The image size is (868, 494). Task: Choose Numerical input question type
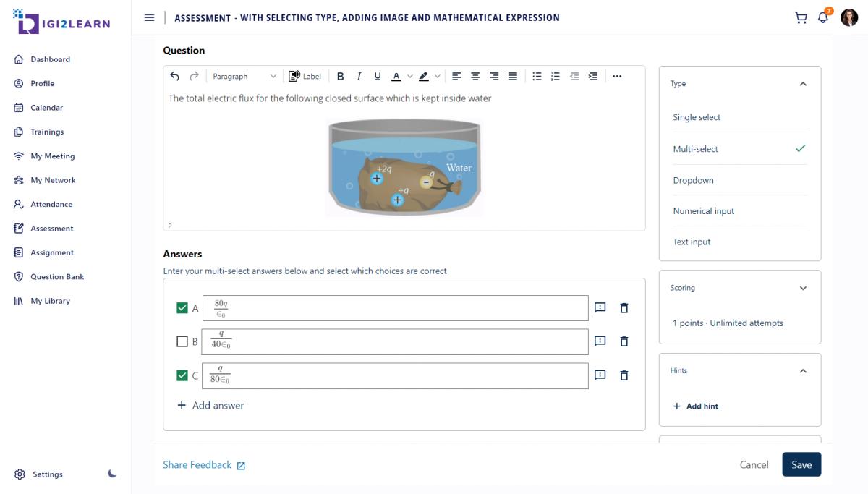[739, 211]
